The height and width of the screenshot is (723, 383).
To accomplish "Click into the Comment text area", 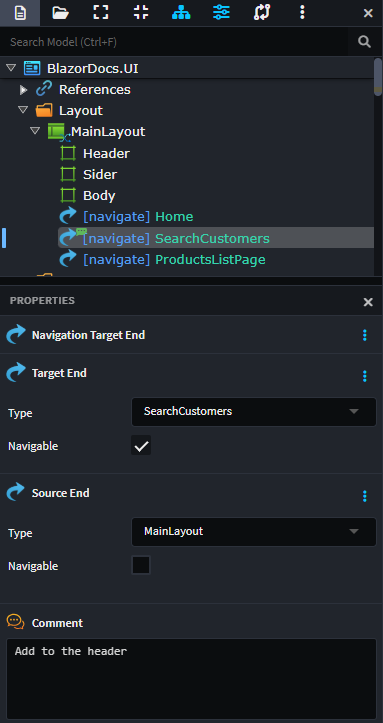I will pyautogui.click(x=191, y=678).
